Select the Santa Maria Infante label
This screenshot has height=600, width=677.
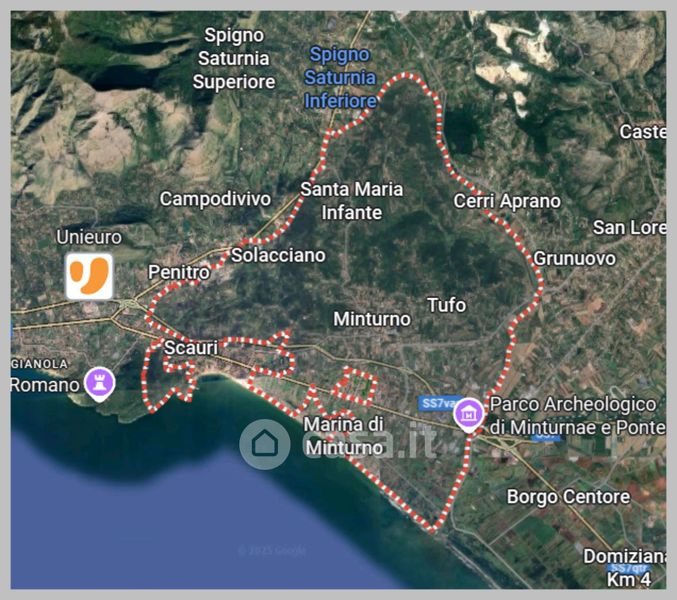point(351,201)
